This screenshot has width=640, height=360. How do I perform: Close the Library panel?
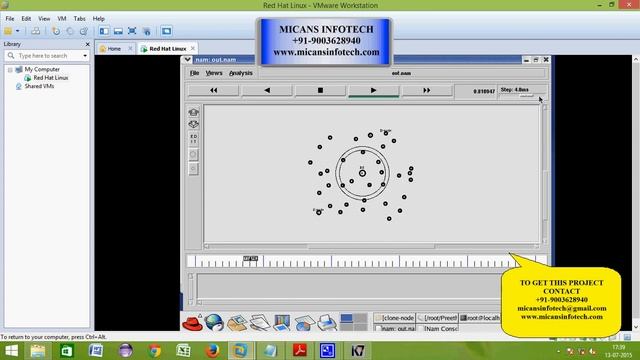point(87,44)
